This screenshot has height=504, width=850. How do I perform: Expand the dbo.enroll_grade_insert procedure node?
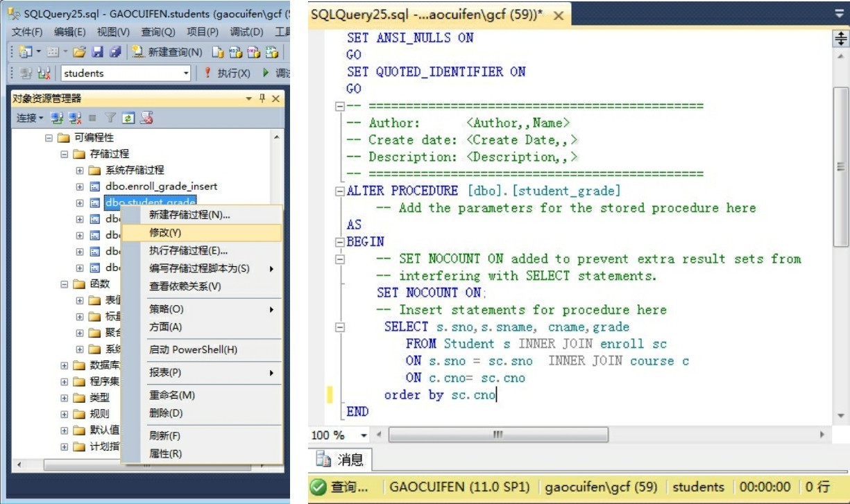coord(80,186)
